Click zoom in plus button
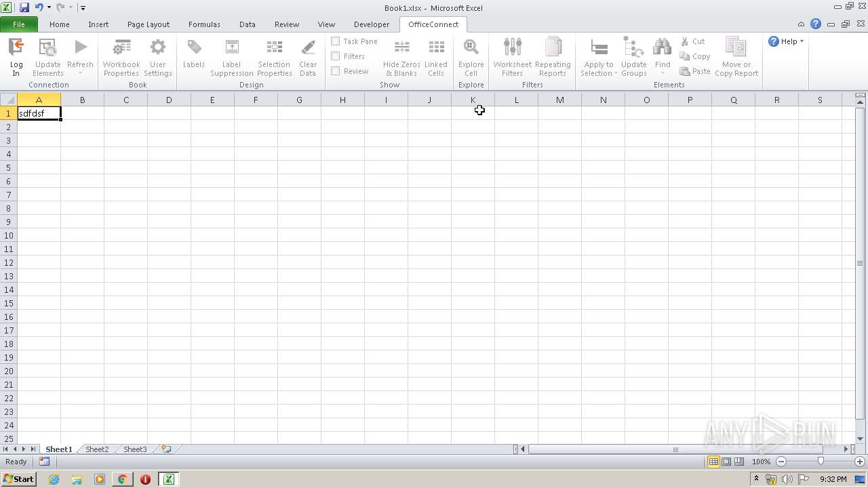This screenshot has height=488, width=868. click(x=860, y=462)
